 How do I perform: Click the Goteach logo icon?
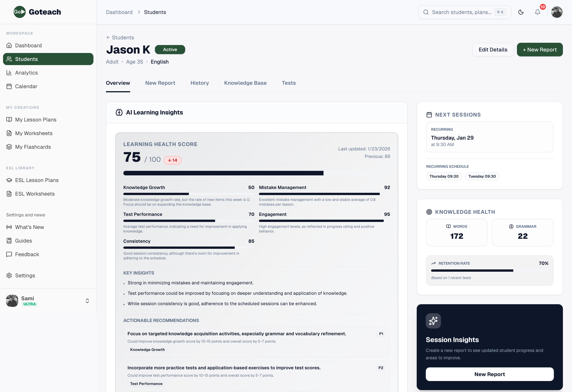click(x=19, y=12)
